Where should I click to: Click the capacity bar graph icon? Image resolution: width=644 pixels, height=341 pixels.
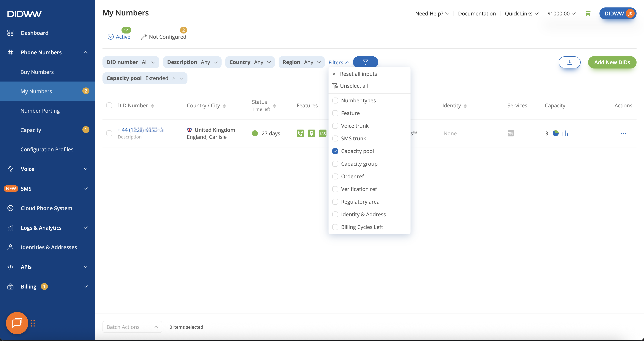565,134
